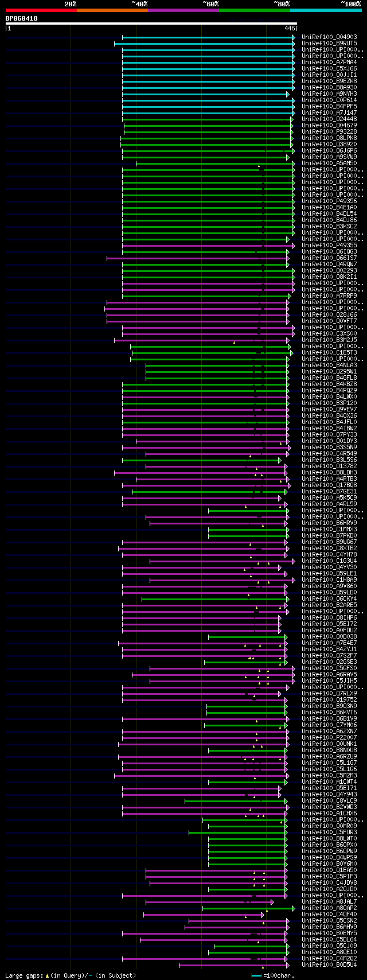Viewport: 367px width, 980px height.
Task: Click the UniRef100_A7J147 label
Action: 329,113
